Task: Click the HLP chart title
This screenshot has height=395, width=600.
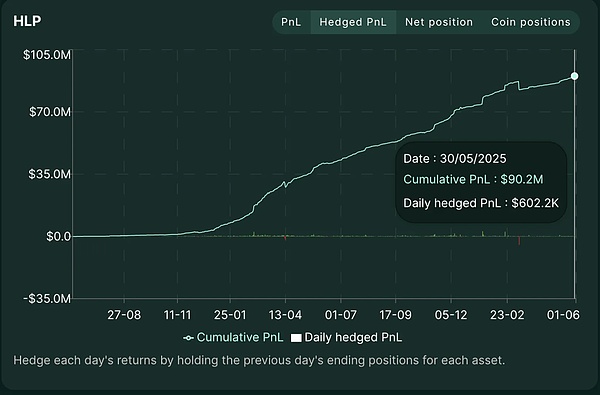Action: (x=27, y=21)
